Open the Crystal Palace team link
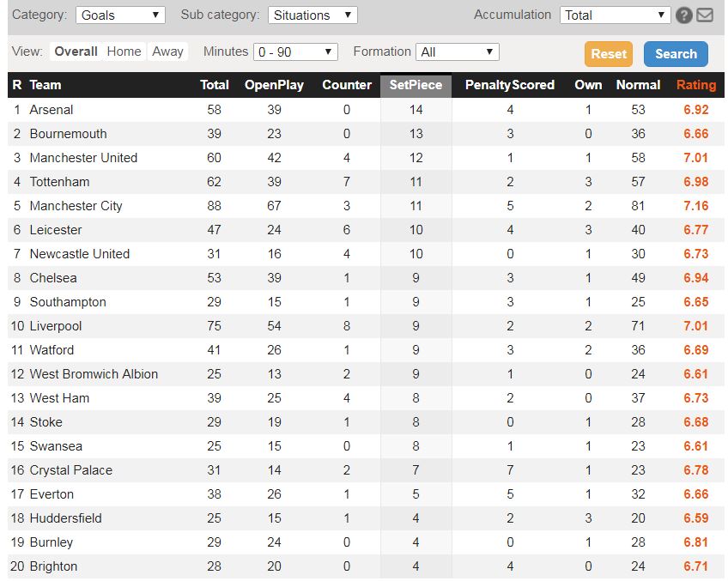728x581 pixels. tap(70, 470)
